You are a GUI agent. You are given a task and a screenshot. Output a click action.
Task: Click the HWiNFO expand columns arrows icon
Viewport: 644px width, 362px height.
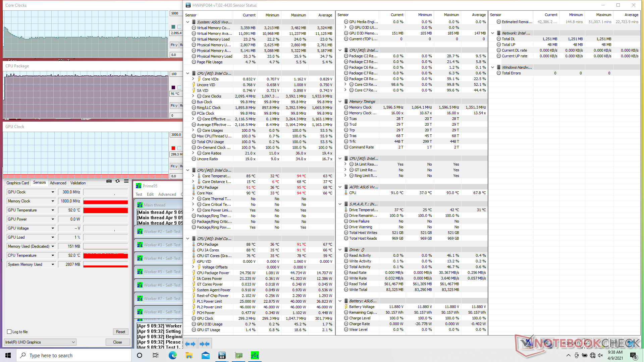(190, 344)
